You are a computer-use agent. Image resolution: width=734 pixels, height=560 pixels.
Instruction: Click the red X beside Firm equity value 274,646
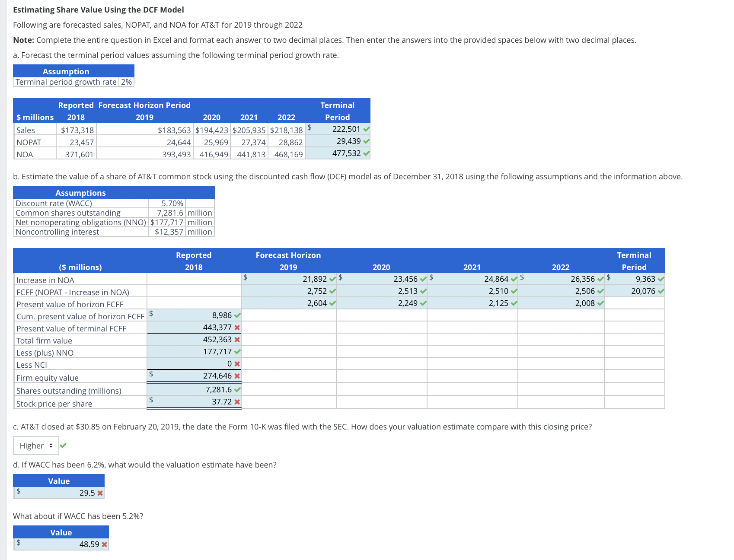coord(236,376)
